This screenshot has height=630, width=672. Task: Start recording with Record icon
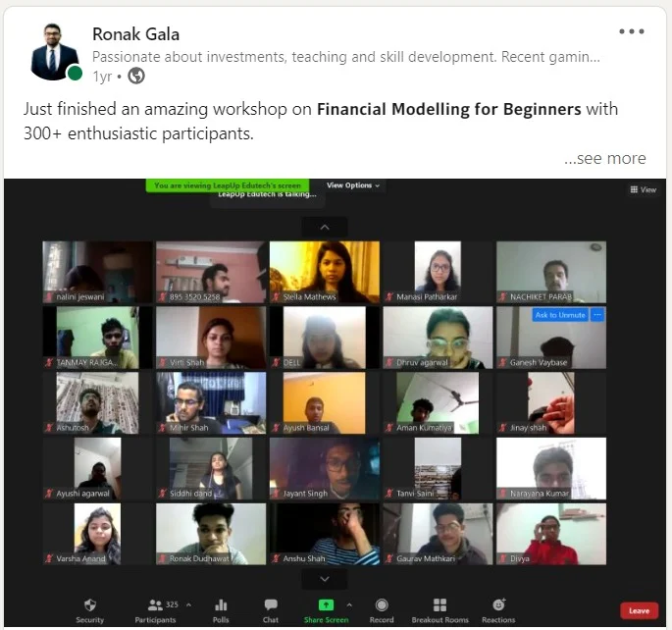pos(382,604)
